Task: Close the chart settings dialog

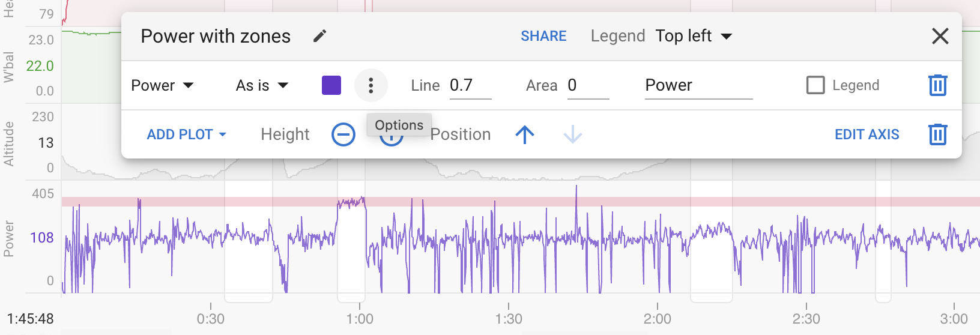Action: (940, 36)
